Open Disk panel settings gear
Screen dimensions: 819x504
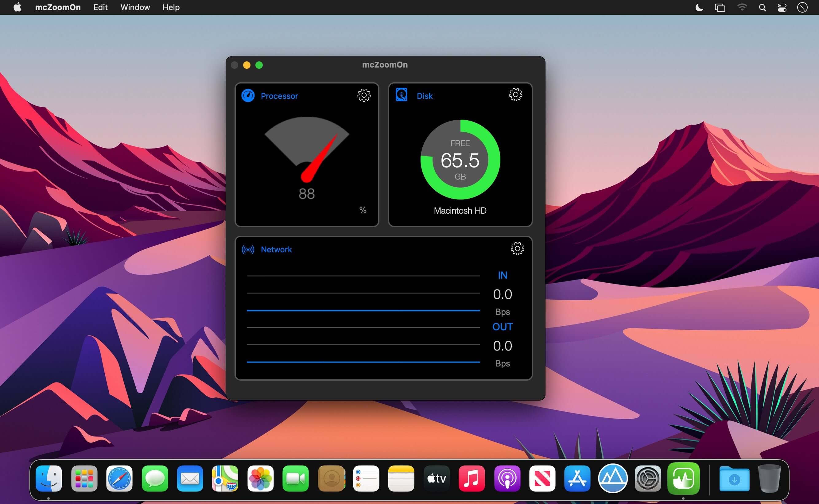coord(515,95)
